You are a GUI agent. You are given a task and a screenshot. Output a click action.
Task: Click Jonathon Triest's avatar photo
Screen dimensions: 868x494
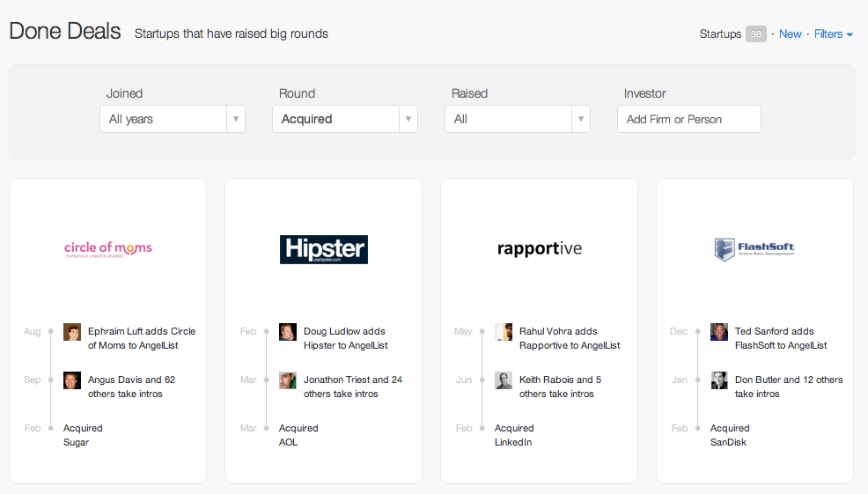pyautogui.click(x=288, y=380)
